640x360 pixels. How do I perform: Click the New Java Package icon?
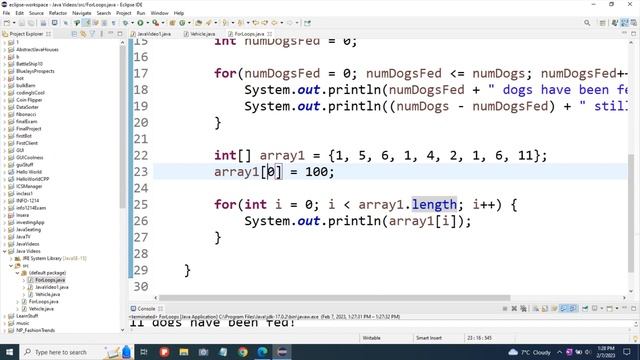pos(172,23)
